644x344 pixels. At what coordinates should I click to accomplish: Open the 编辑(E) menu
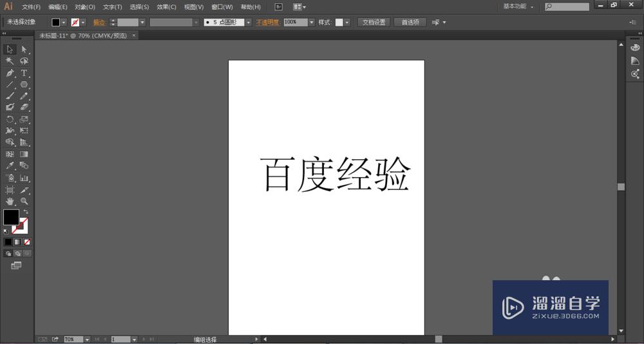pyautogui.click(x=57, y=7)
